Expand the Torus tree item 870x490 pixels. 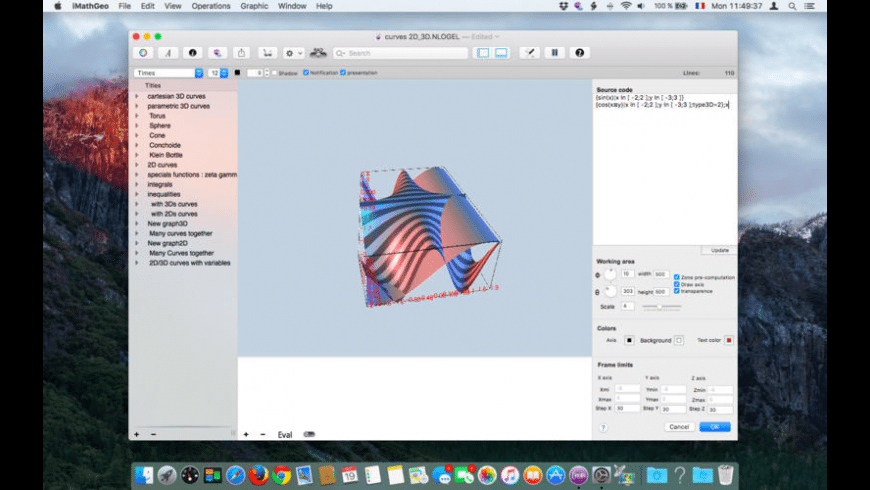point(137,116)
